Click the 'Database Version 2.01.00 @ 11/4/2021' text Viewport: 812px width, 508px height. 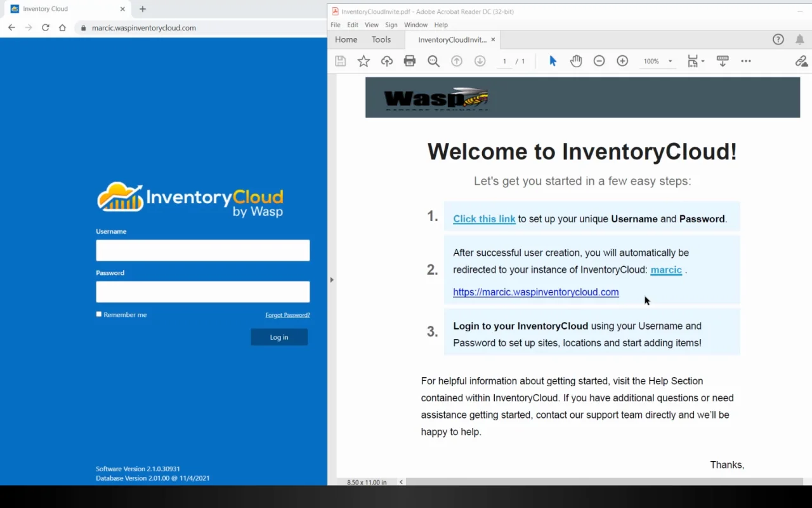153,478
